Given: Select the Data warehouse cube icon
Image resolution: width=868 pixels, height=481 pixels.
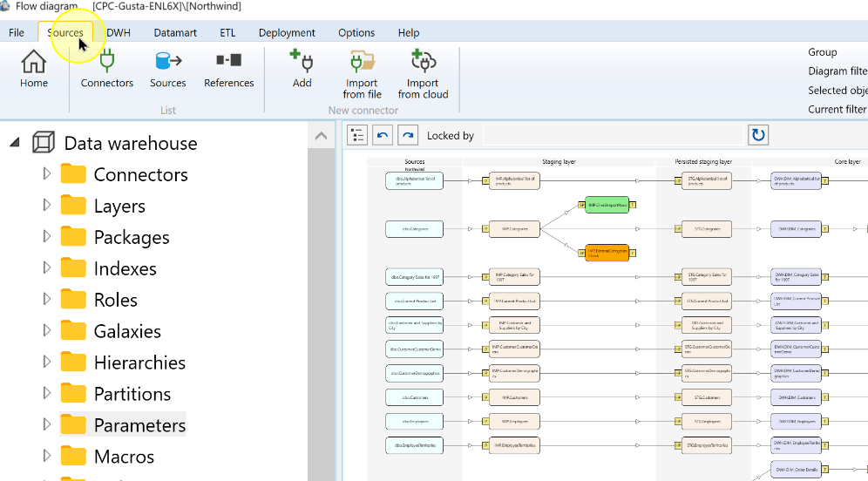Looking at the screenshot, I should click(x=44, y=142).
